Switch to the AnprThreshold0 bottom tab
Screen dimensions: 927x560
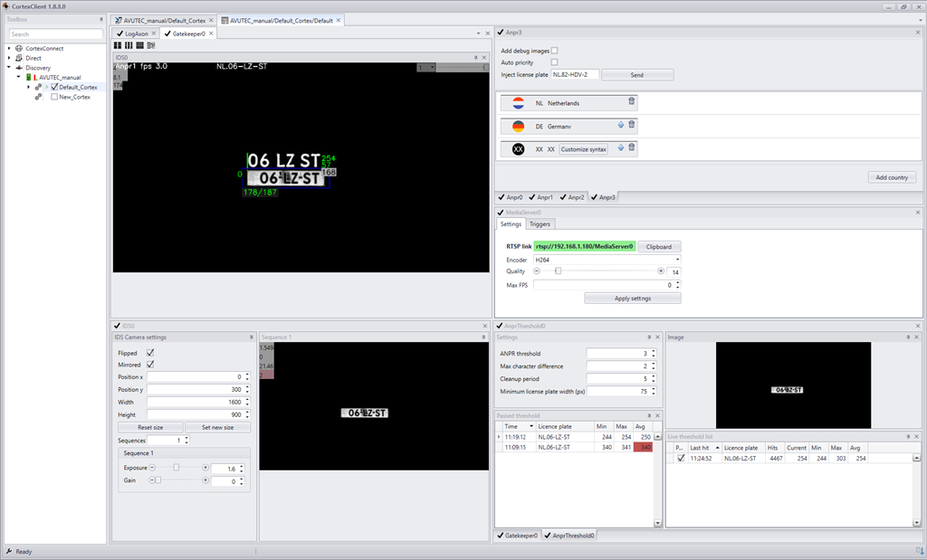569,536
